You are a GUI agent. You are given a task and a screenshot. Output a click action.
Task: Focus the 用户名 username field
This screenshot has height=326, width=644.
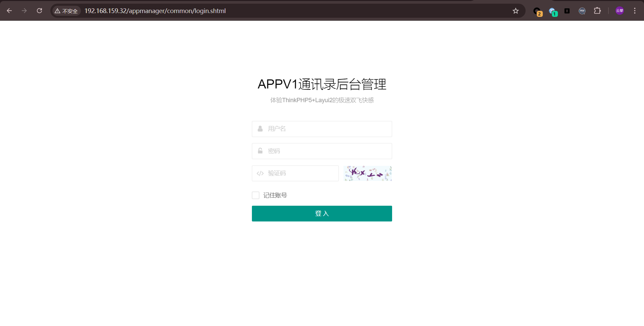point(322,129)
